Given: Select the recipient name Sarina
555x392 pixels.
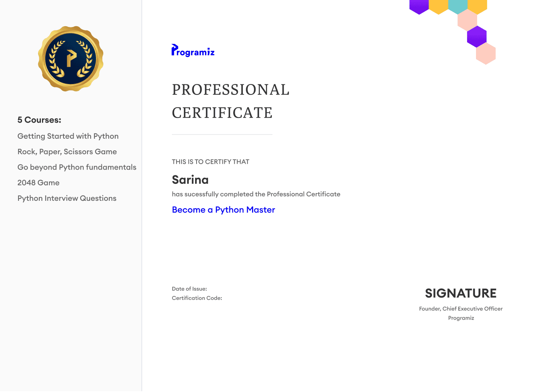Looking at the screenshot, I should point(190,180).
